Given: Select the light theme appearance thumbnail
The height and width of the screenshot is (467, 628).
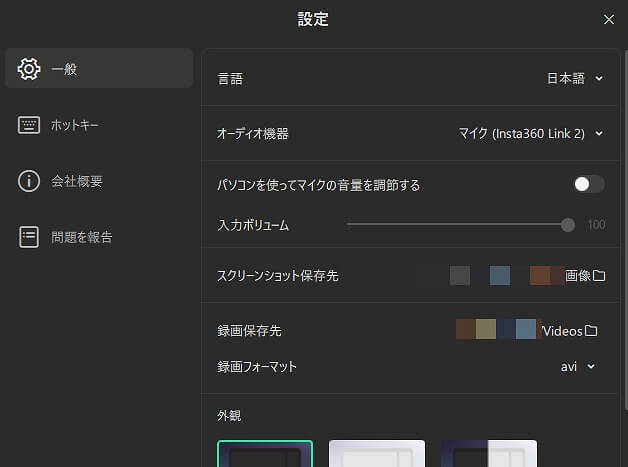Looking at the screenshot, I should [x=377, y=454].
